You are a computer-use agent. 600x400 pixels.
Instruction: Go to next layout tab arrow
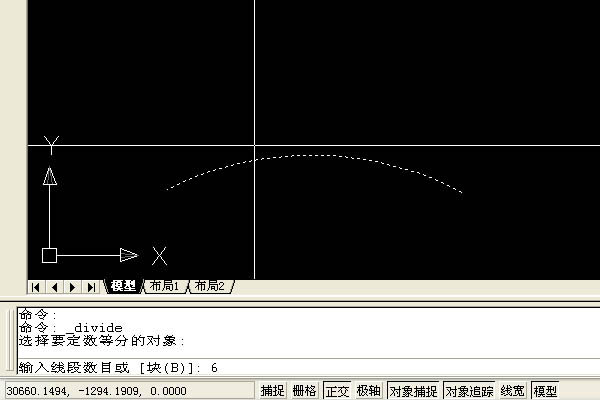tap(73, 287)
